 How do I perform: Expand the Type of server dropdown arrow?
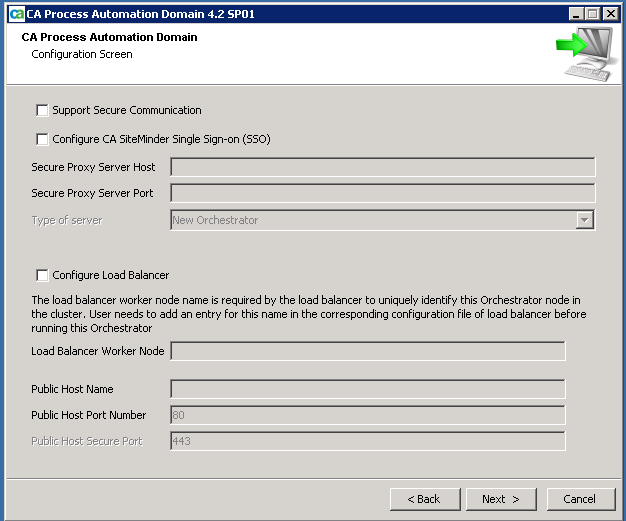click(x=585, y=220)
